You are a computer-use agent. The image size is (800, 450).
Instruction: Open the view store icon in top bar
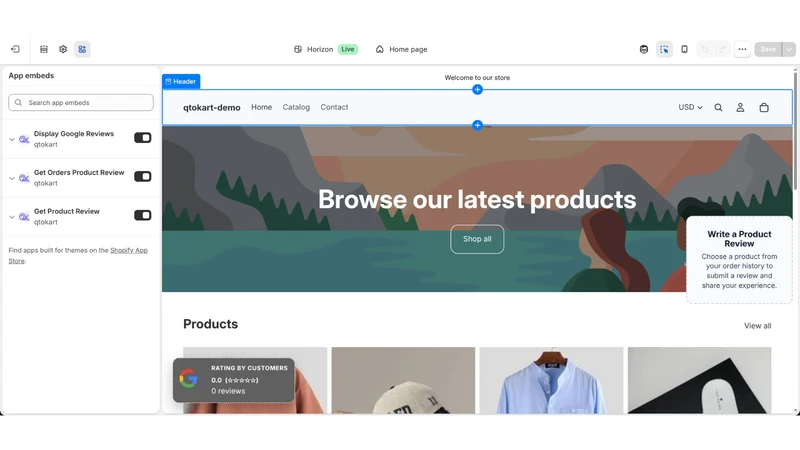644,49
